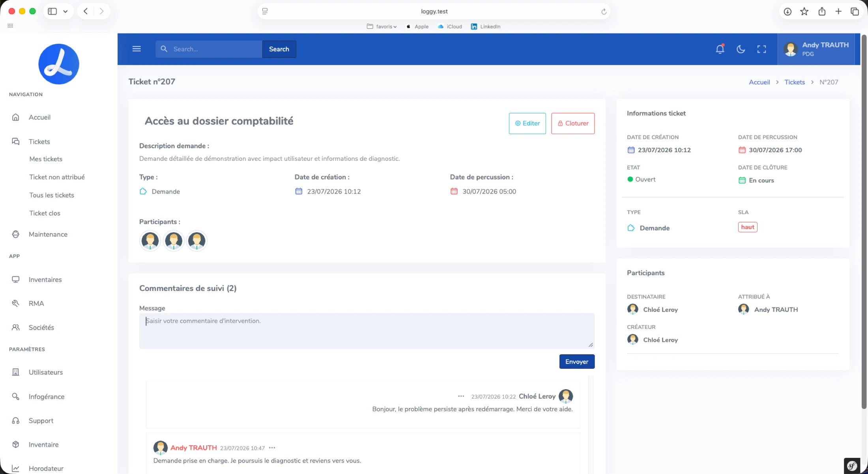Focus the comment message textarea

click(x=367, y=331)
